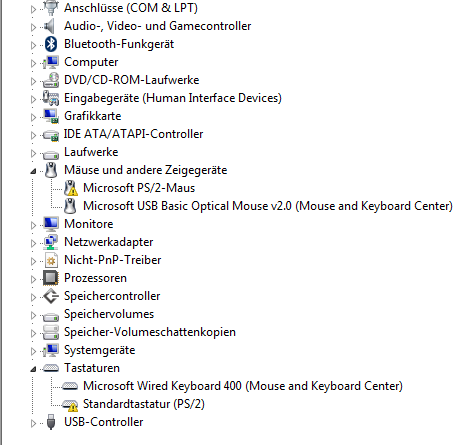Click the IDE ATA/ATAPI-Controller icon
Screen dimensions: 466x445
click(x=51, y=135)
